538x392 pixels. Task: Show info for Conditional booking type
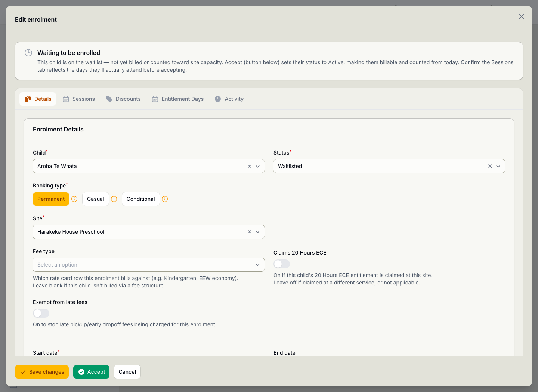(x=165, y=199)
